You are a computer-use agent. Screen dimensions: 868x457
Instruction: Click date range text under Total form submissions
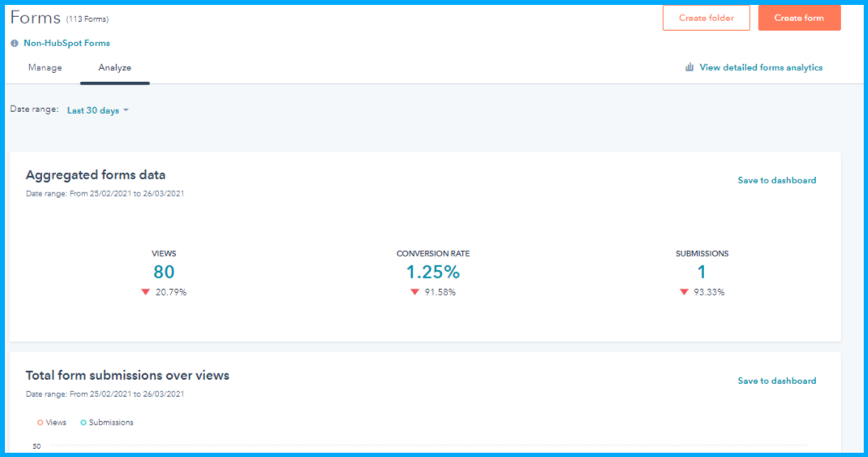click(x=105, y=394)
